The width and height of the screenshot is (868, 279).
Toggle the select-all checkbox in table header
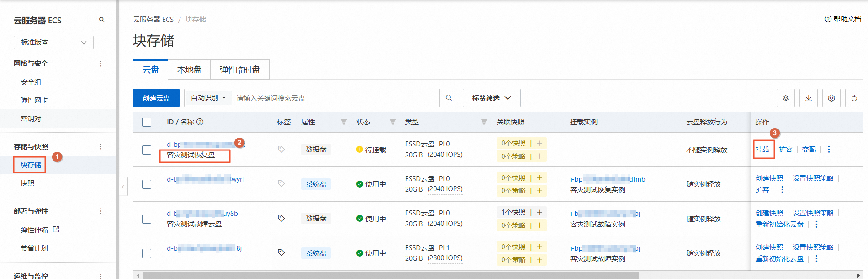point(147,122)
